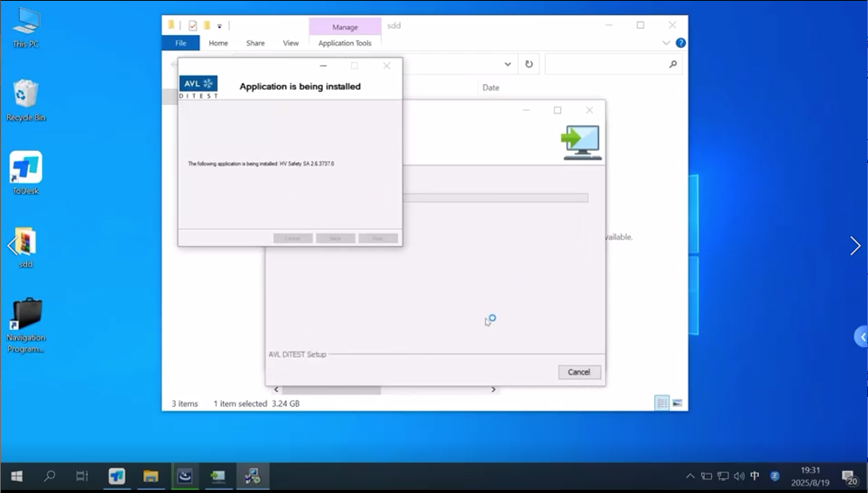Open Navigation Program desktop shortcut
The width and height of the screenshot is (868, 493).
coord(25,325)
